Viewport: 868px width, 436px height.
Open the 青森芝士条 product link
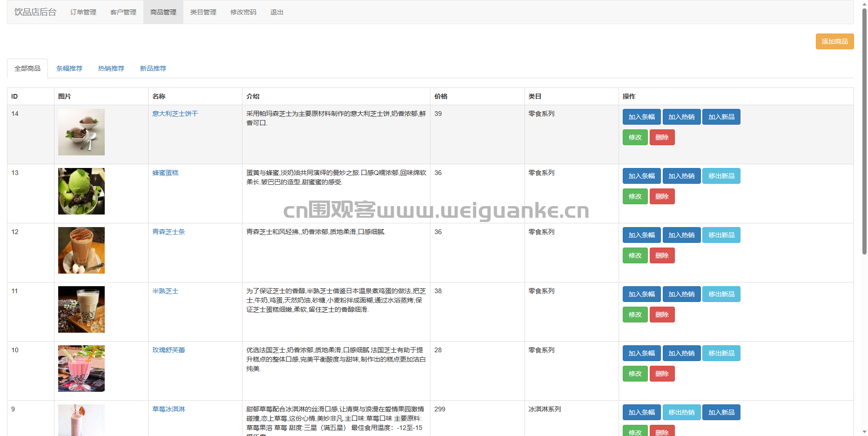[x=168, y=232]
